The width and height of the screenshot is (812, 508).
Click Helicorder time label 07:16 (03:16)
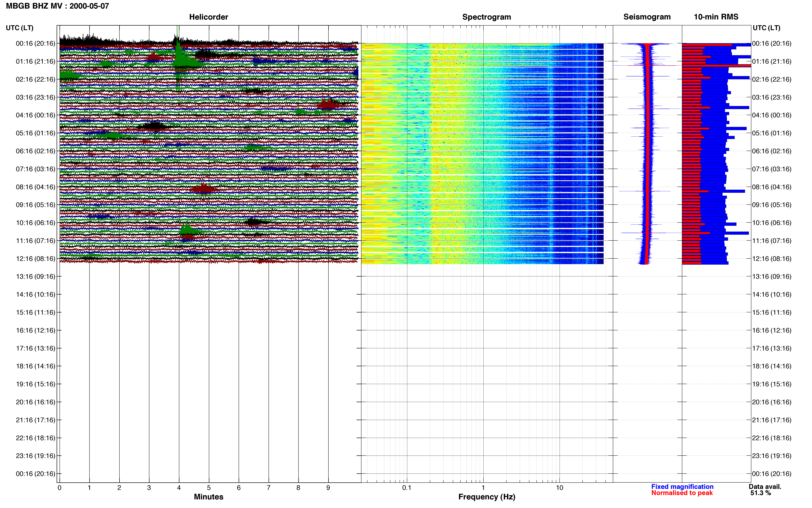point(35,169)
